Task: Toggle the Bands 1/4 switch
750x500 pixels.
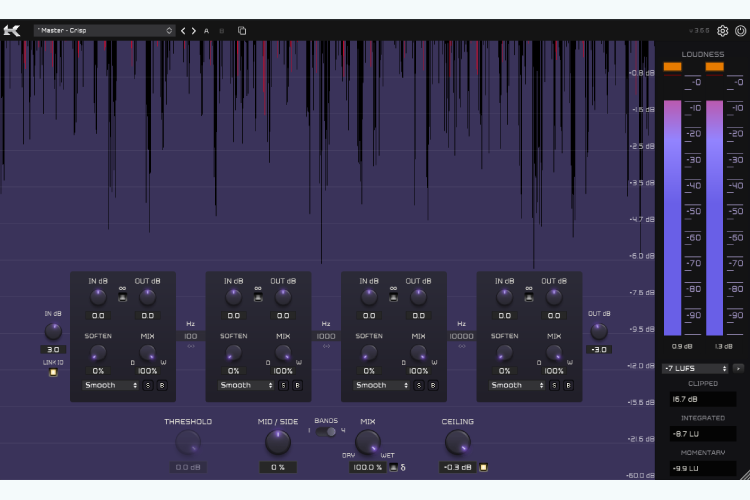Action: coord(326,431)
